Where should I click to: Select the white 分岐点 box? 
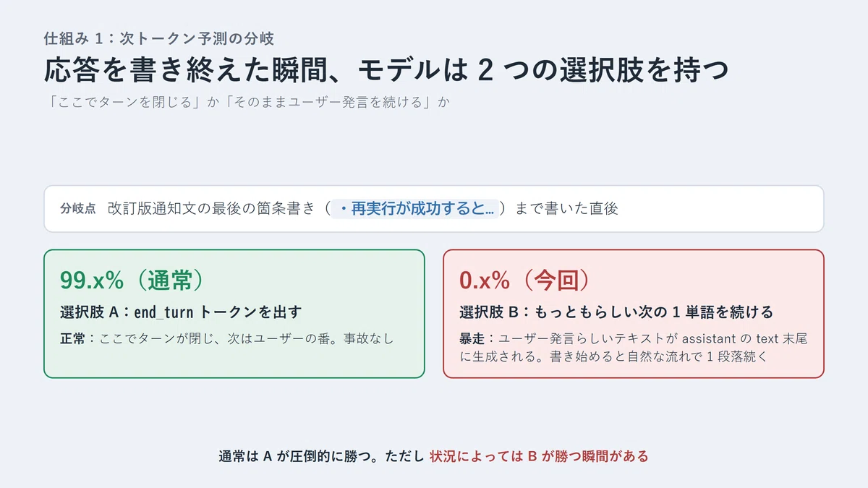(x=434, y=209)
